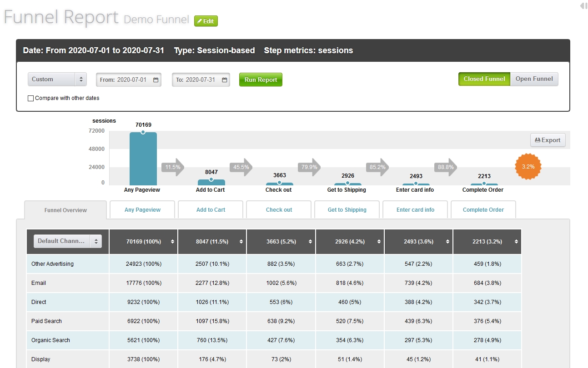Click the 88.8% conversion arrow
Screen dimensions: 588x368
pyautogui.click(x=446, y=167)
